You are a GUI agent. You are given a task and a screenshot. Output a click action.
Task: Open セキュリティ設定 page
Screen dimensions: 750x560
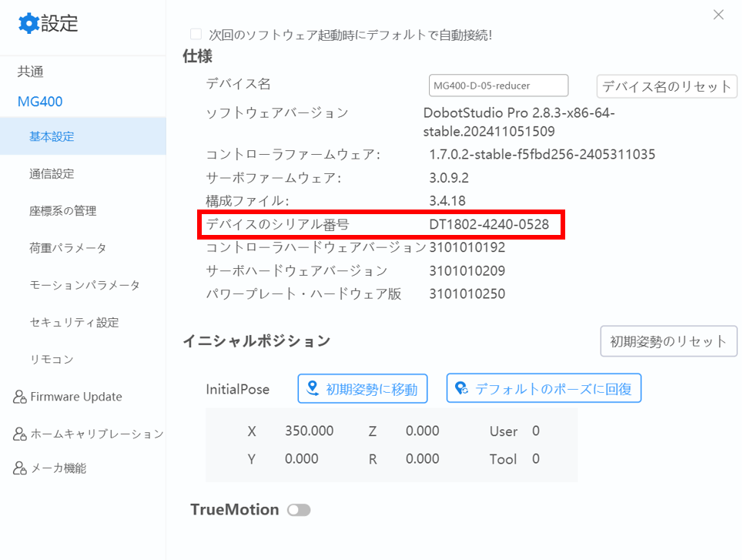73,322
